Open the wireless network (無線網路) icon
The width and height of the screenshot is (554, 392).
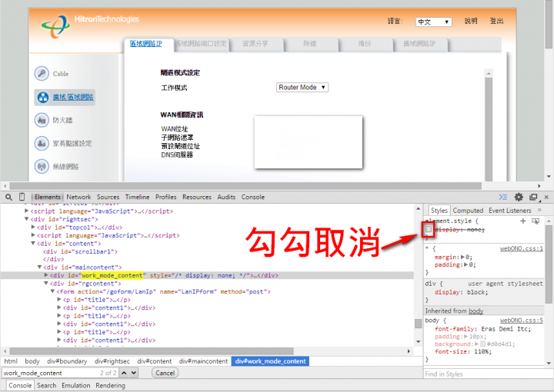click(x=42, y=166)
